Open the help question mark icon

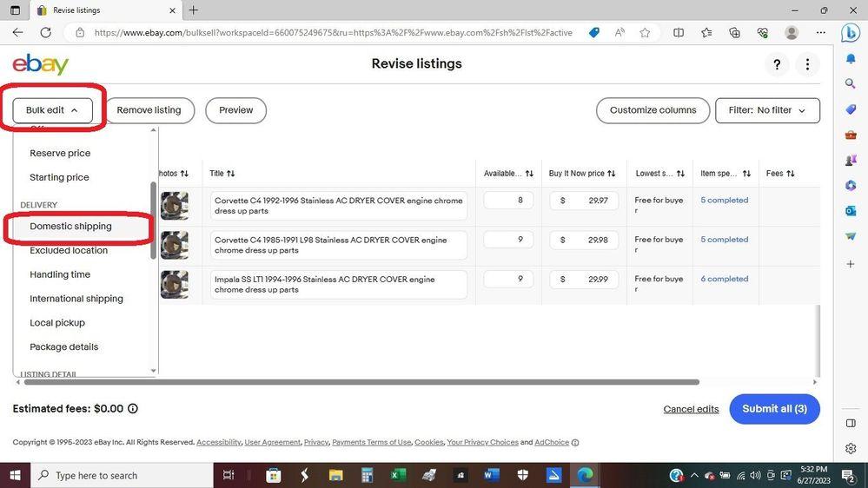coord(777,65)
